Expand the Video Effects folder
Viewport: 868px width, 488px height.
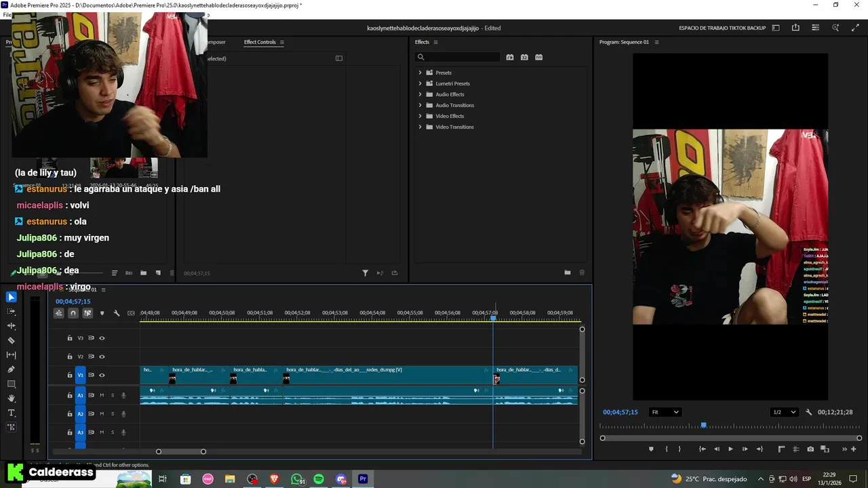click(x=420, y=116)
